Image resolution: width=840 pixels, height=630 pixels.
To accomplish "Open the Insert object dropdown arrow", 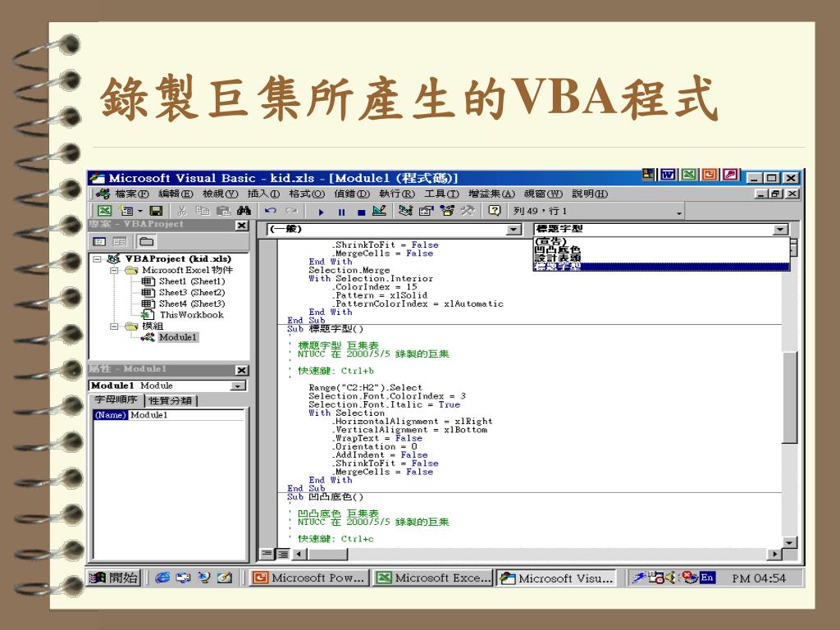I will [140, 211].
